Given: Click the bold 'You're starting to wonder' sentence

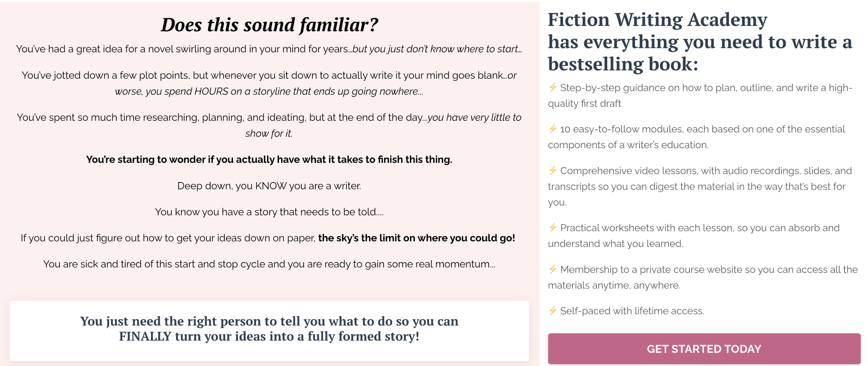Looking at the screenshot, I should coord(269,159).
